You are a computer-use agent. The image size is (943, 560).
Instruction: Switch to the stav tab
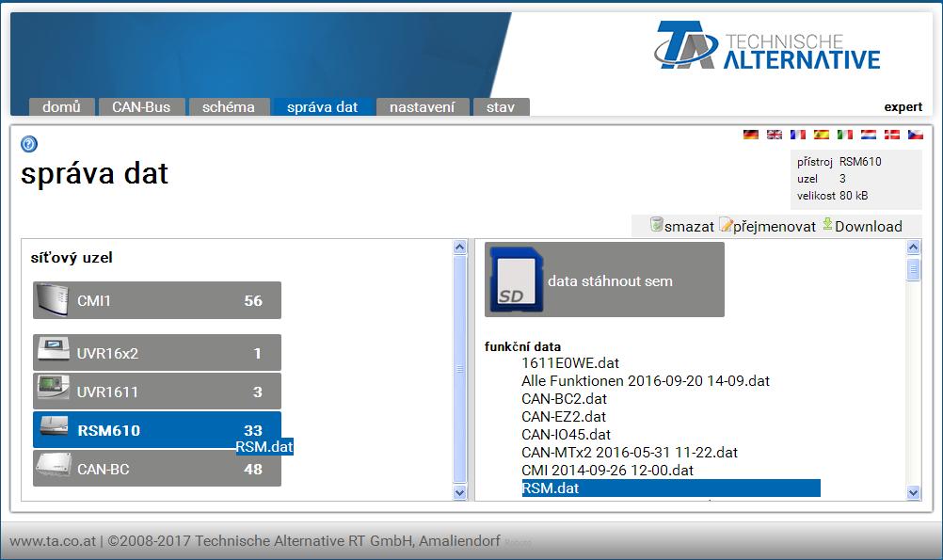pos(501,107)
